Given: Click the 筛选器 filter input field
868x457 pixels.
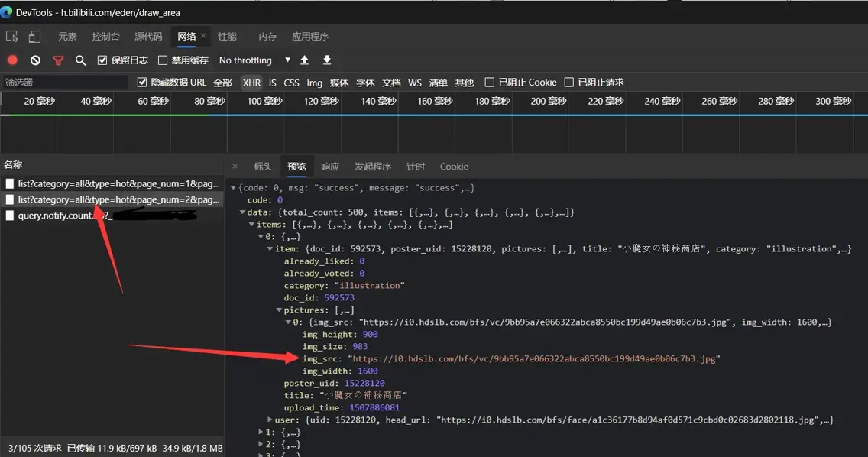Looking at the screenshot, I should (65, 83).
